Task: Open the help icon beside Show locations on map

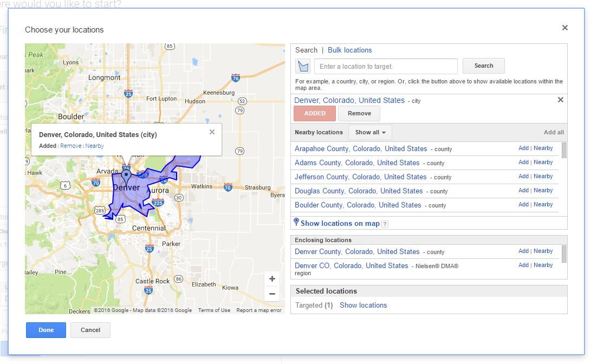Action: (x=385, y=223)
